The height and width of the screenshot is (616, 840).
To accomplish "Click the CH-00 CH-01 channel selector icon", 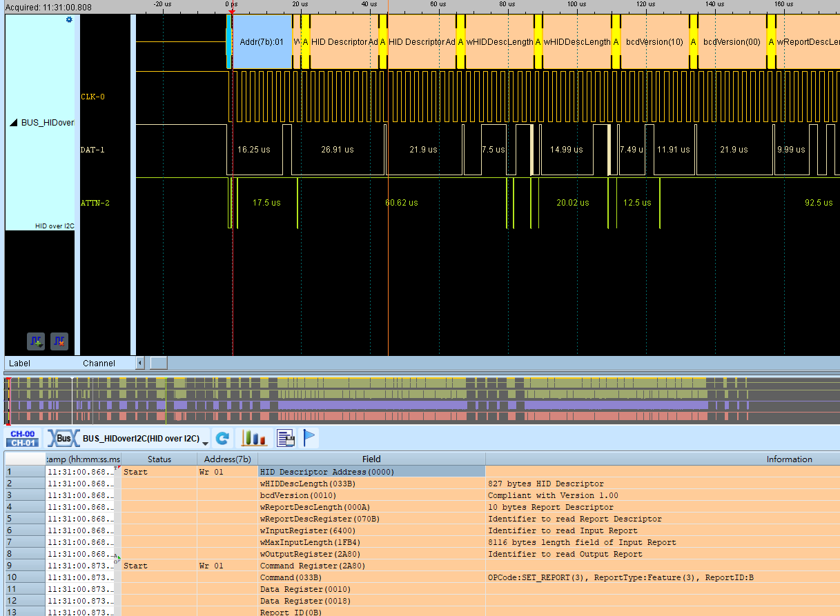I will 23,438.
